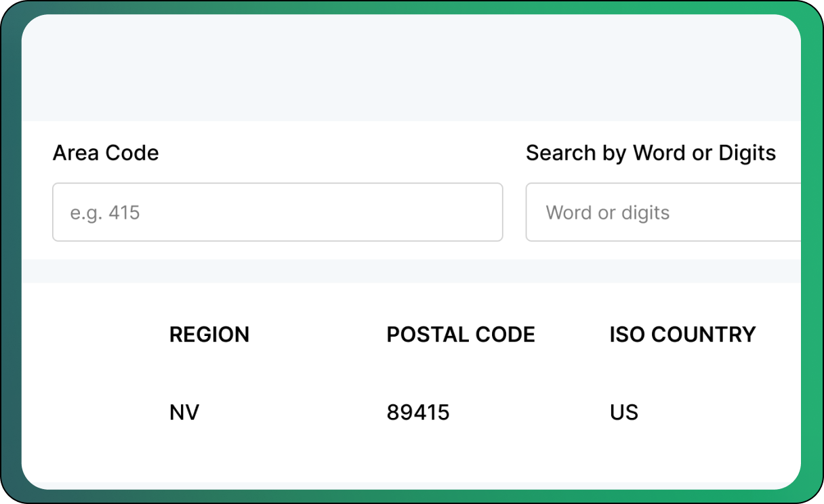Image resolution: width=824 pixels, height=504 pixels.
Task: Select the 89415 postal code cell
Action: click(x=418, y=413)
